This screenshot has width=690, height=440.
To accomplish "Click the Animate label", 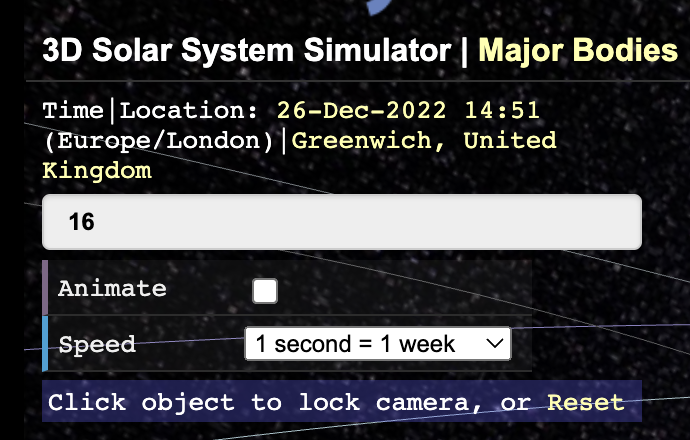I will coord(112,289).
